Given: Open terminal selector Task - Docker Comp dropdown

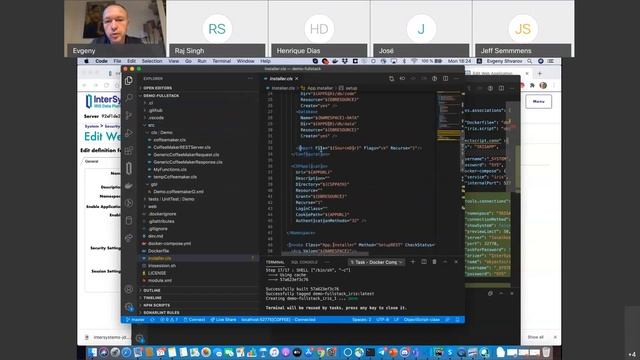Looking at the screenshot, I should tap(376, 262).
